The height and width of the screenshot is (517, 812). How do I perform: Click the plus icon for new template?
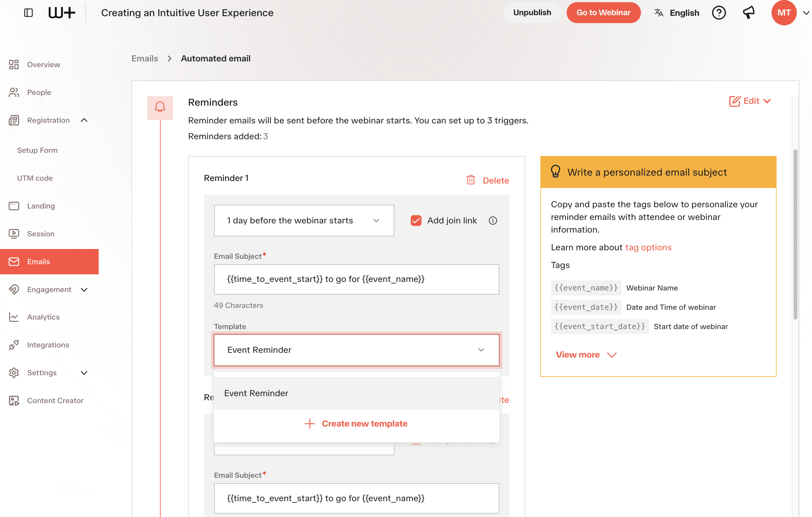pyautogui.click(x=310, y=424)
